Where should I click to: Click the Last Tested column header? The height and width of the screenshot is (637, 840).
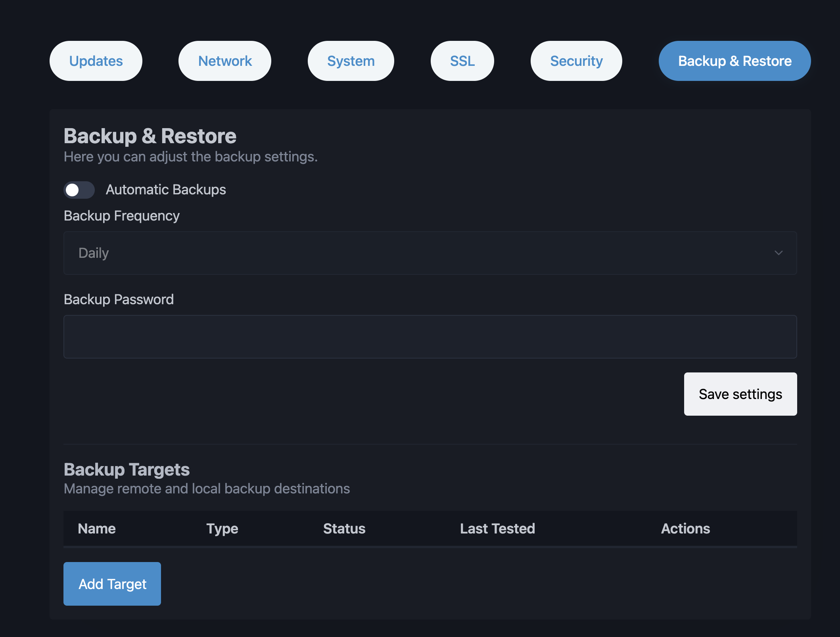(x=497, y=528)
